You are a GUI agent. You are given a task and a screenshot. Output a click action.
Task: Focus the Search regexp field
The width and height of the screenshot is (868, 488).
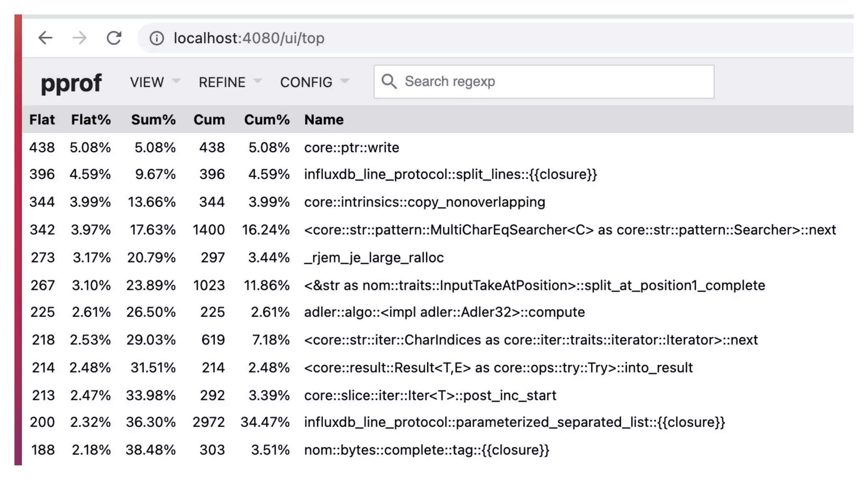(x=551, y=81)
